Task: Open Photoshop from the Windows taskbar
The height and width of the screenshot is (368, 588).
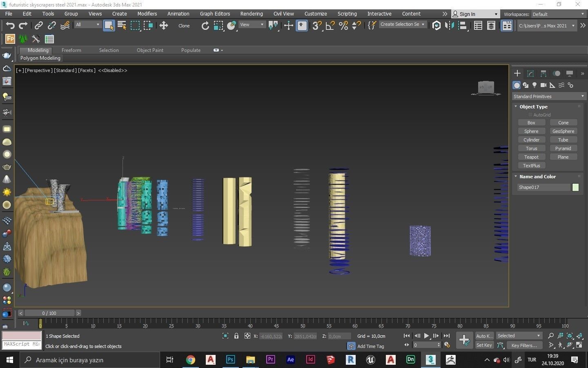Action: click(x=230, y=360)
